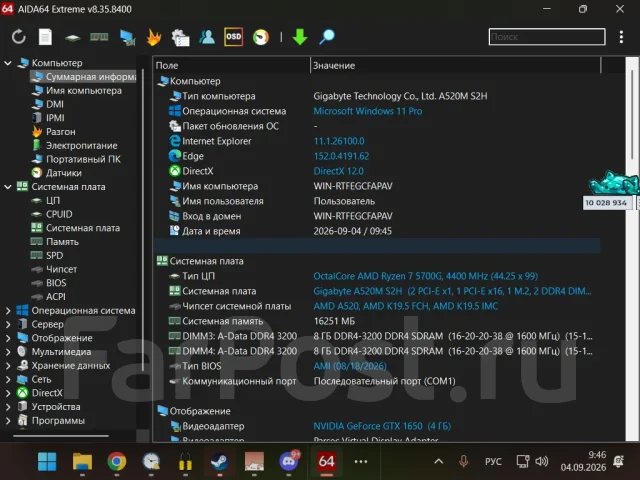The image size is (640, 480).
Task: Show hidden tray icons chevron
Action: pos(438,461)
